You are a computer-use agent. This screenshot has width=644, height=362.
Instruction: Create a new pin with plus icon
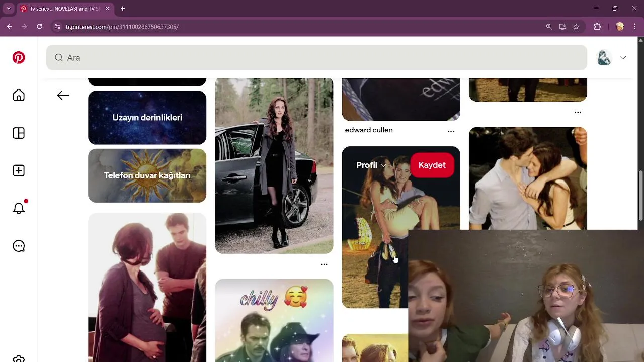(19, 171)
